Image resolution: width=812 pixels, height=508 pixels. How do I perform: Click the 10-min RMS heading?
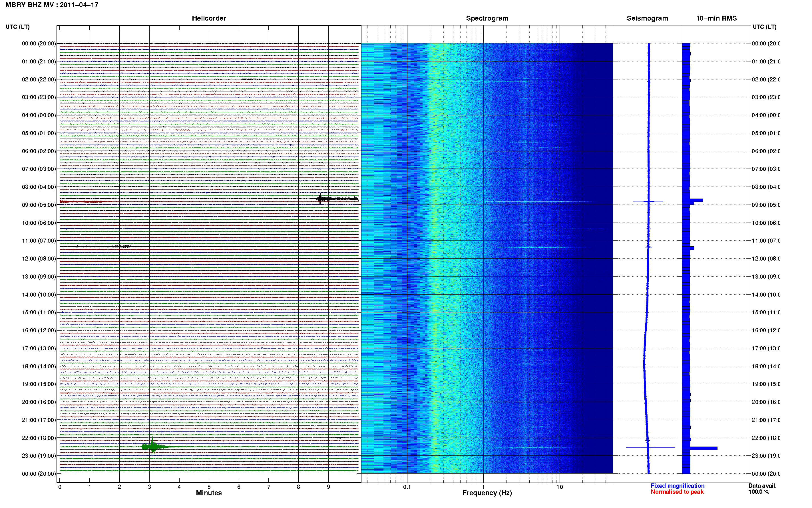pos(716,19)
